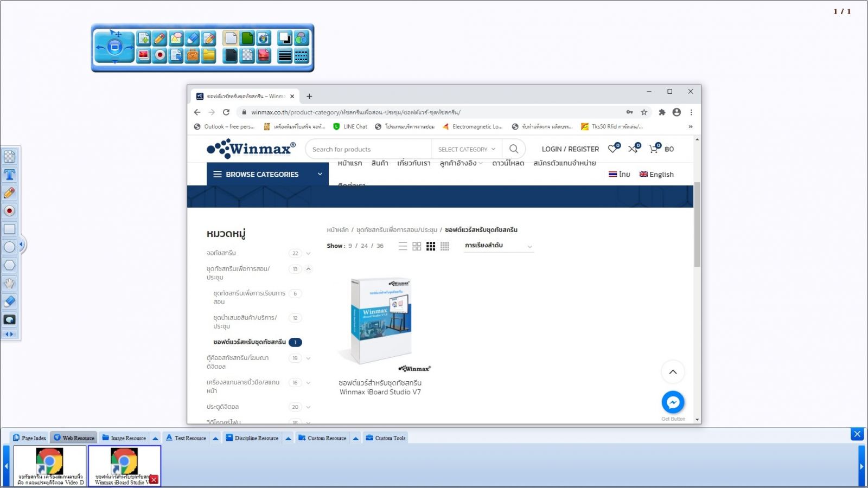This screenshot has height=488, width=868.
Task: Open the sorting order dropdown
Action: [499, 246]
